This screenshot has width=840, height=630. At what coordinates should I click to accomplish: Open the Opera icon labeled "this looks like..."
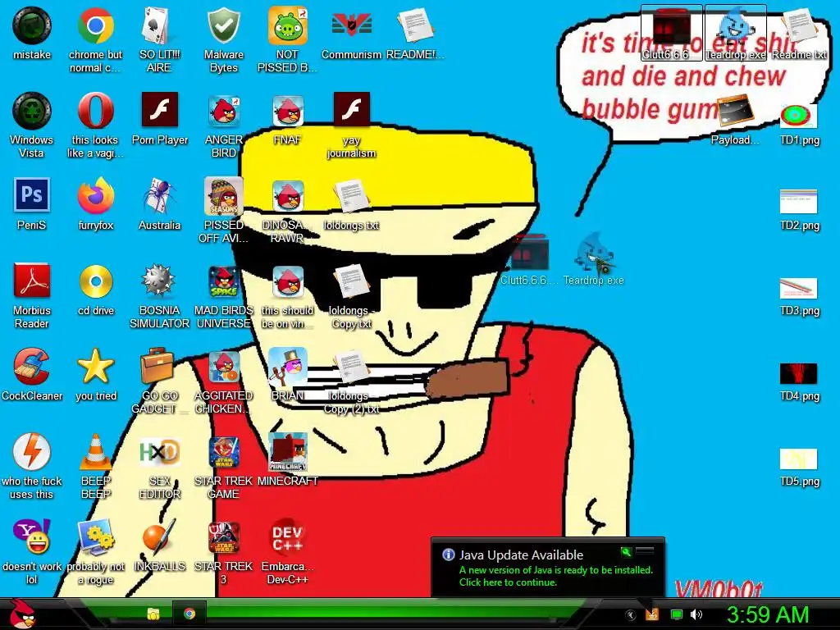pyautogui.click(x=95, y=125)
